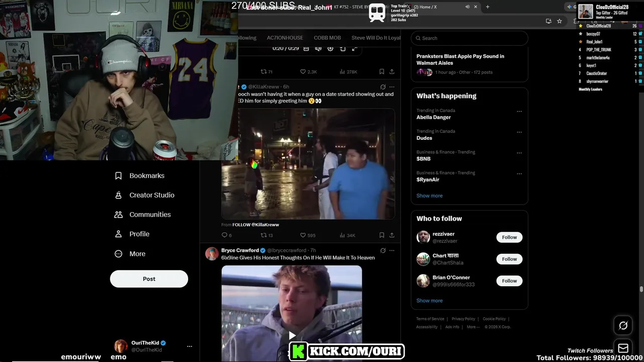Screen dimensions: 644x362
Task: Show more under Who to follow
Action: click(x=430, y=301)
